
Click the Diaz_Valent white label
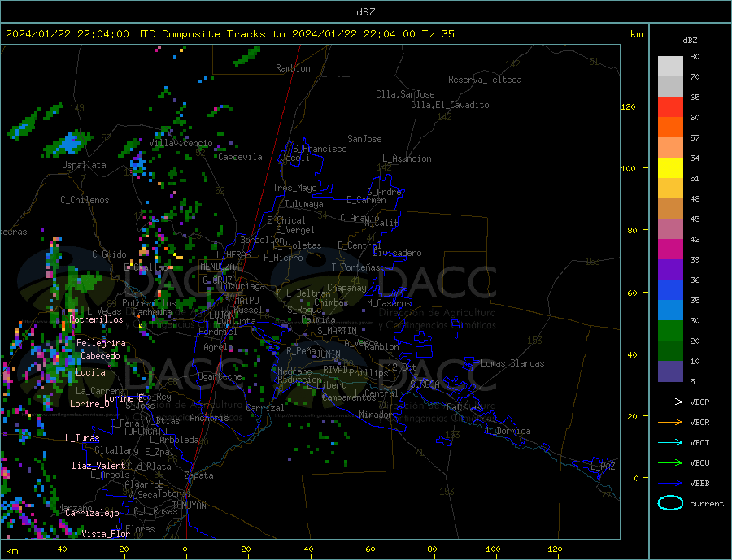(x=98, y=466)
